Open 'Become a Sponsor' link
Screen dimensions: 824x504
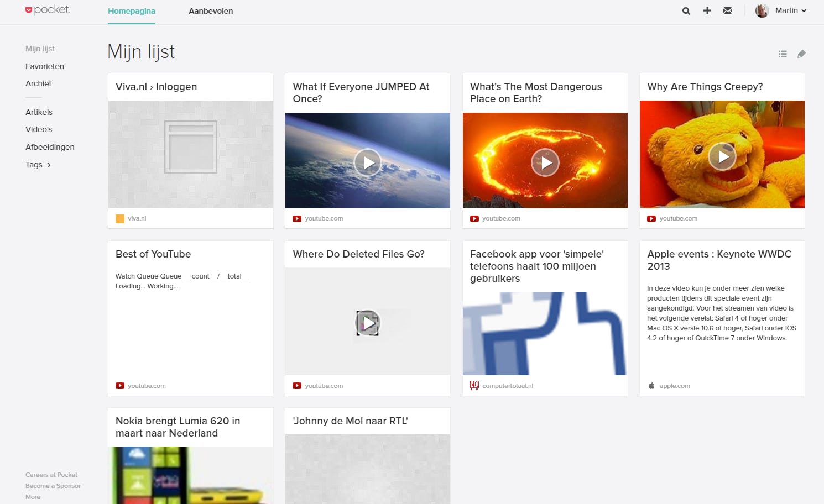click(x=53, y=486)
